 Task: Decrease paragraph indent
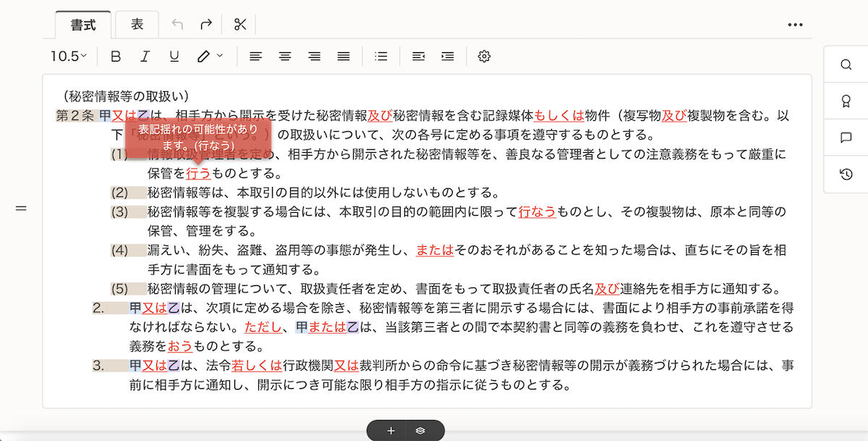pos(418,56)
